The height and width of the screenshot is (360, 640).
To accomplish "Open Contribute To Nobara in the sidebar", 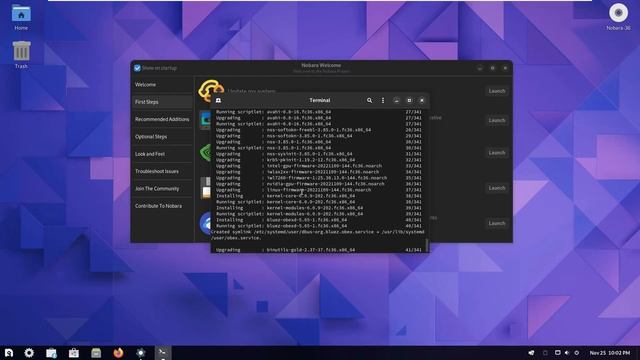I will pos(162,206).
